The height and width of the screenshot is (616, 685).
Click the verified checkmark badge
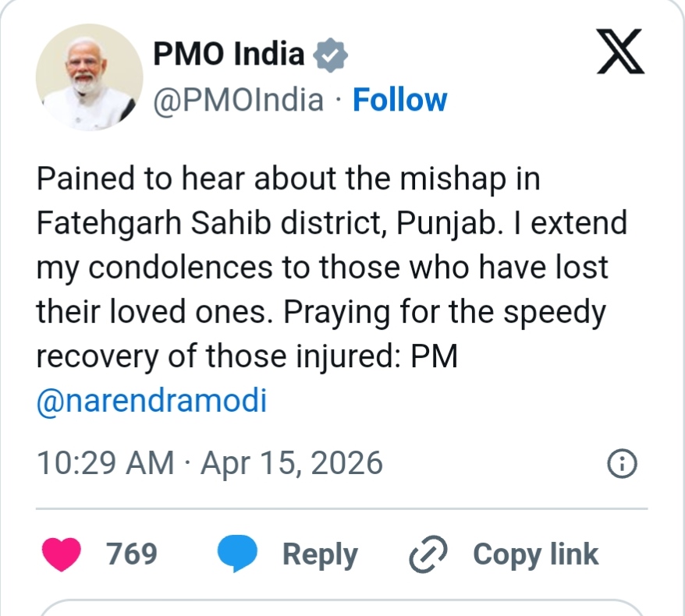pos(330,55)
